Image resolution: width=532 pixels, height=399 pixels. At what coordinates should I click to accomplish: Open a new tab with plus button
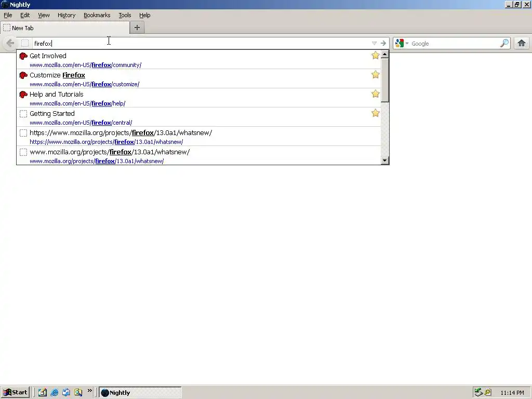[x=137, y=28]
